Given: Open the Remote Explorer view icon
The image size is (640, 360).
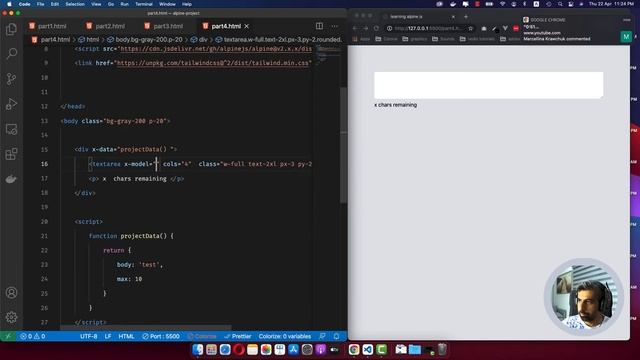Looking at the screenshot, I should (11, 129).
